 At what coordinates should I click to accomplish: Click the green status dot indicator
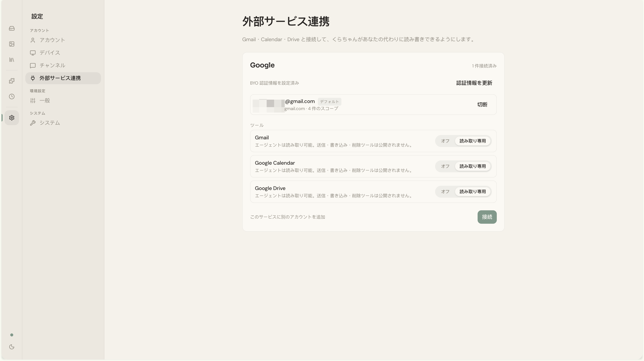pos(12,335)
